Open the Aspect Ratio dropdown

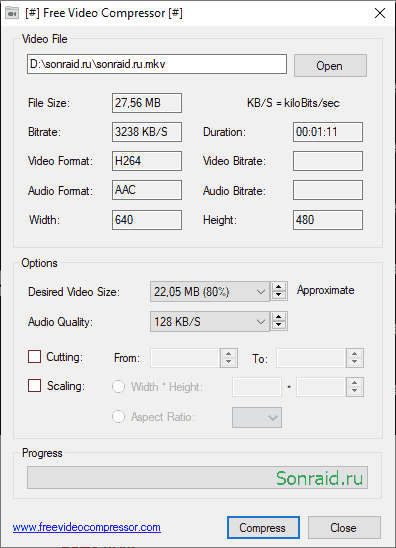(x=257, y=417)
